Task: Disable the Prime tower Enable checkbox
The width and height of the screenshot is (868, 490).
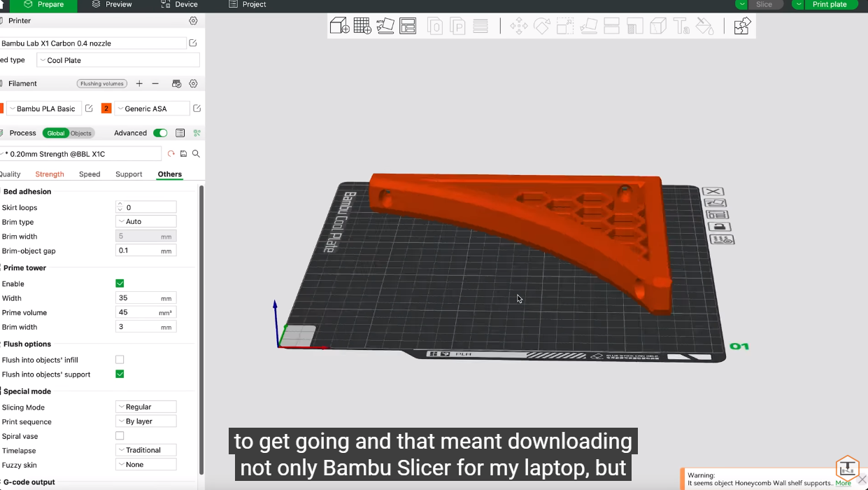Action: pyautogui.click(x=120, y=283)
